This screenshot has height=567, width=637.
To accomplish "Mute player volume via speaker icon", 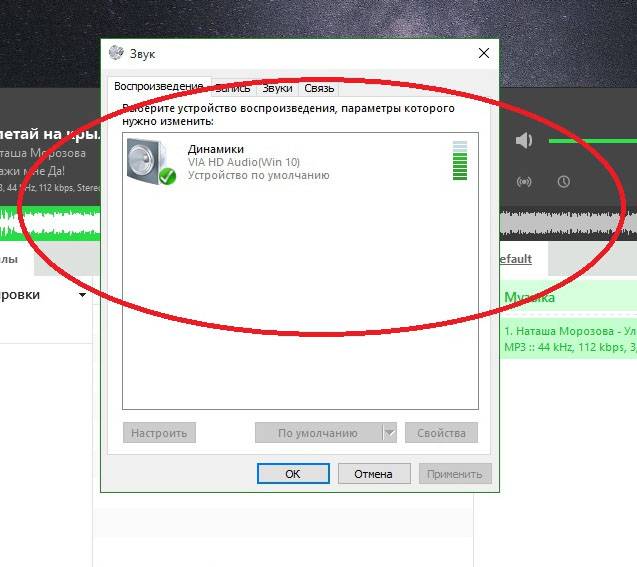I will click(x=524, y=141).
